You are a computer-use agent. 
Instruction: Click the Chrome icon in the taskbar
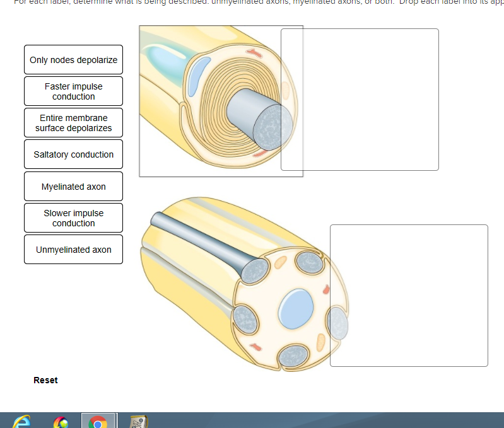[98, 422]
